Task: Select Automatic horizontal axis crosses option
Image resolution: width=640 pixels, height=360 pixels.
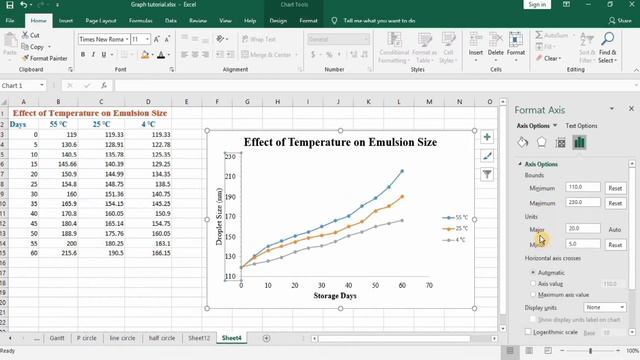Action: click(533, 272)
